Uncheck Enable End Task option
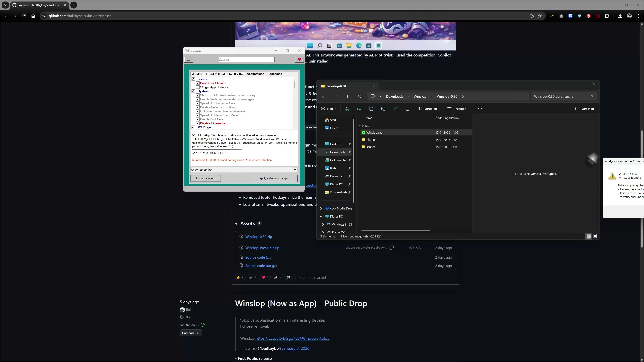The width and height of the screenshot is (644, 362). (198, 119)
